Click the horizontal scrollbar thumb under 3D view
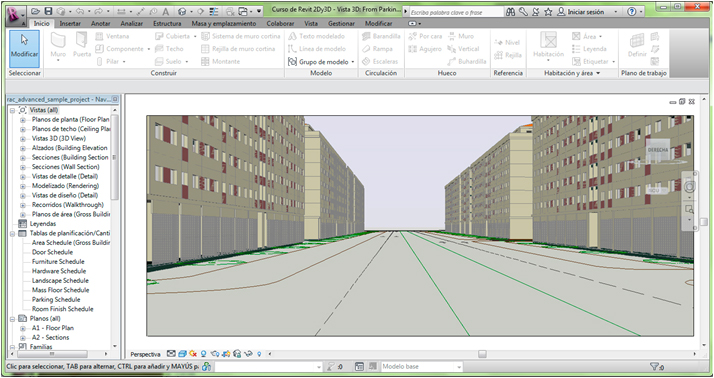Screen dimensions: 714x378 (482, 354)
